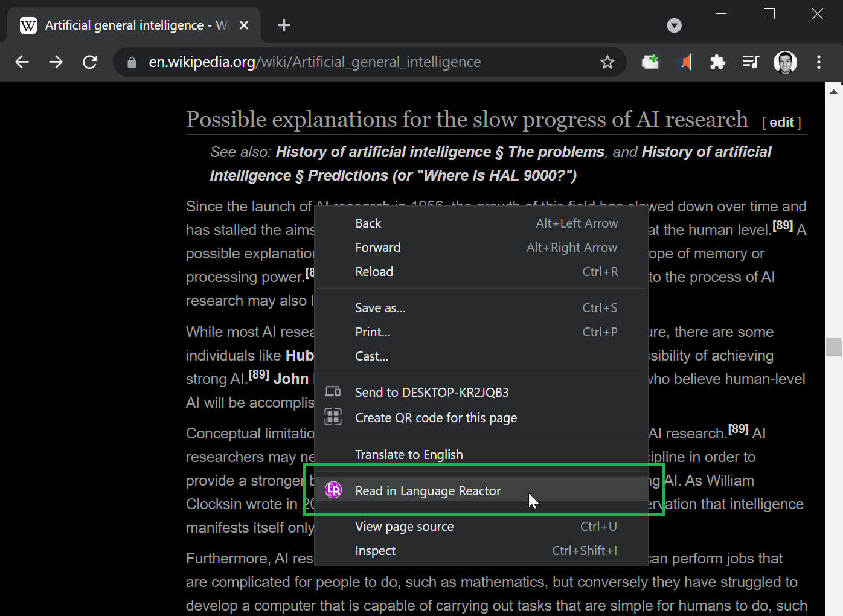Select Read in Language Reactor
This screenshot has height=616, width=843.
[428, 491]
